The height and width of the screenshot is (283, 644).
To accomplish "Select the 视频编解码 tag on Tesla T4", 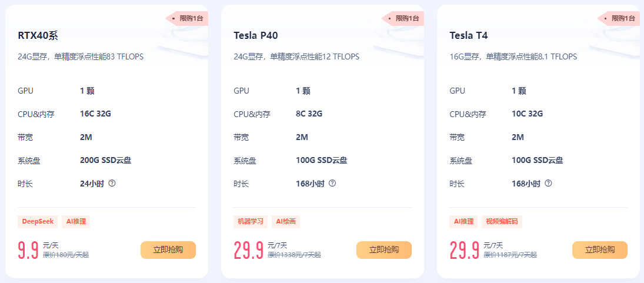I will pyautogui.click(x=502, y=222).
